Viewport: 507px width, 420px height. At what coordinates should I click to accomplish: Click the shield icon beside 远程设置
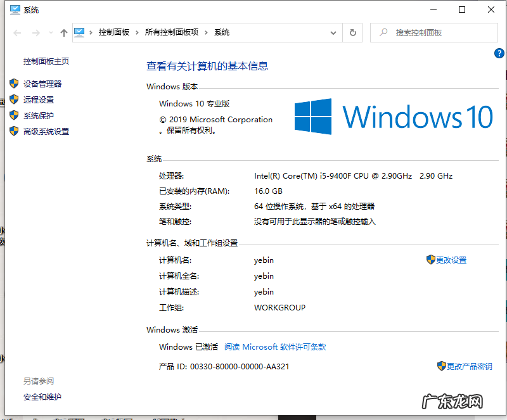tap(14, 99)
